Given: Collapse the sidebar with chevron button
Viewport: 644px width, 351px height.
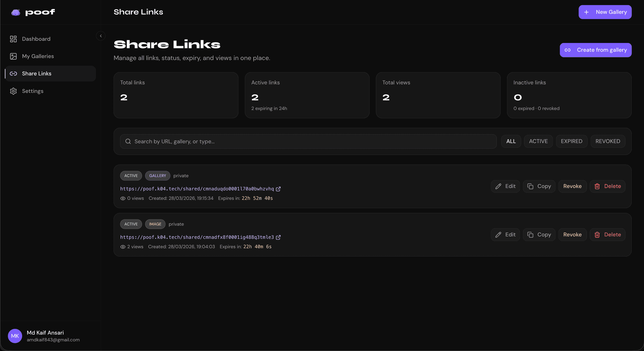Looking at the screenshot, I should click(101, 36).
